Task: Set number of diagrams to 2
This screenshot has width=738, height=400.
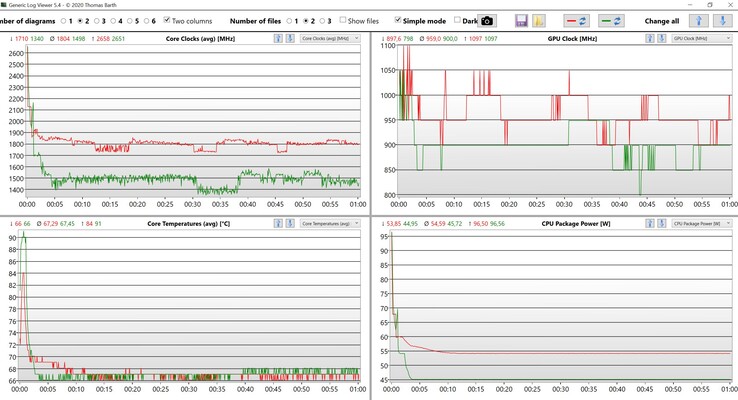Action: [80, 21]
